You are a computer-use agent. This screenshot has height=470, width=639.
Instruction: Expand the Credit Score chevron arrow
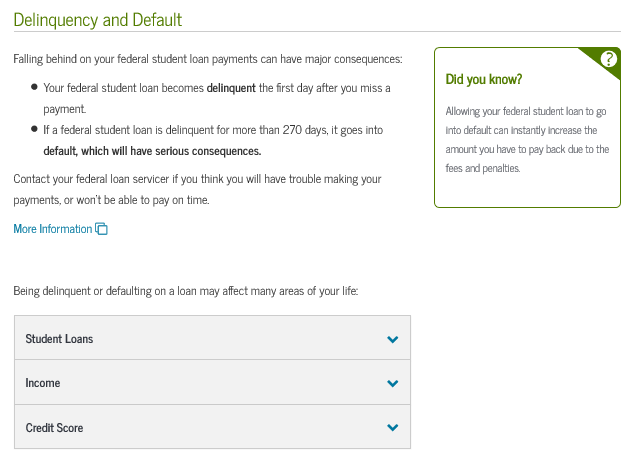coord(392,428)
